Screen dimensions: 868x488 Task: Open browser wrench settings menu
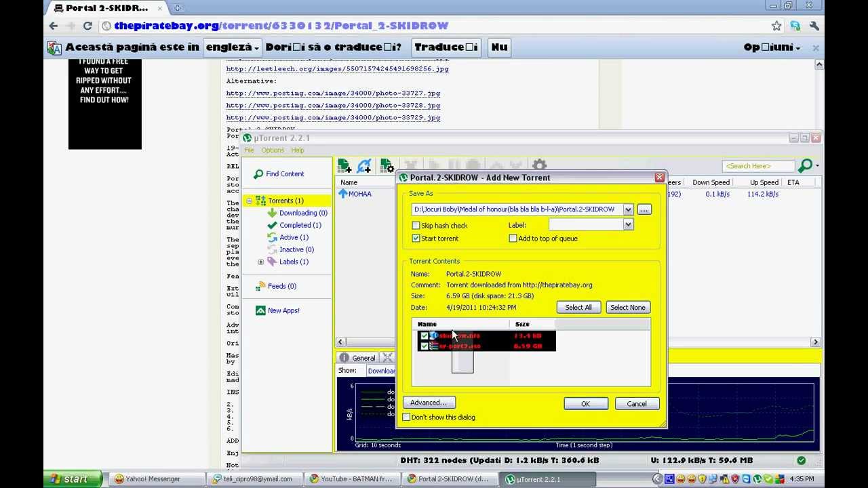pyautogui.click(x=814, y=26)
